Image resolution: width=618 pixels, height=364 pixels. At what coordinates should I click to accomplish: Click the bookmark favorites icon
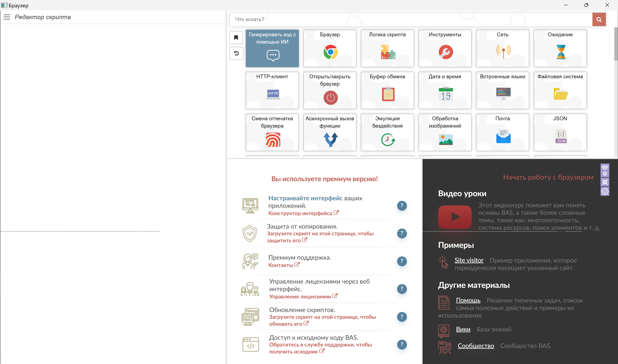pos(236,38)
